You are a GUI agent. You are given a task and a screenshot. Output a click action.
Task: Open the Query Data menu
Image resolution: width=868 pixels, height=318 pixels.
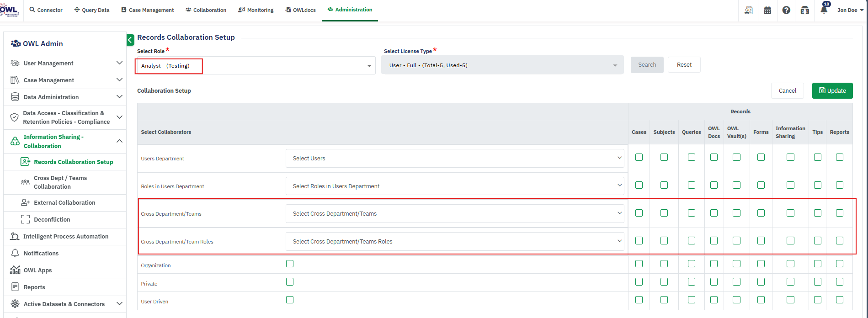(x=92, y=10)
